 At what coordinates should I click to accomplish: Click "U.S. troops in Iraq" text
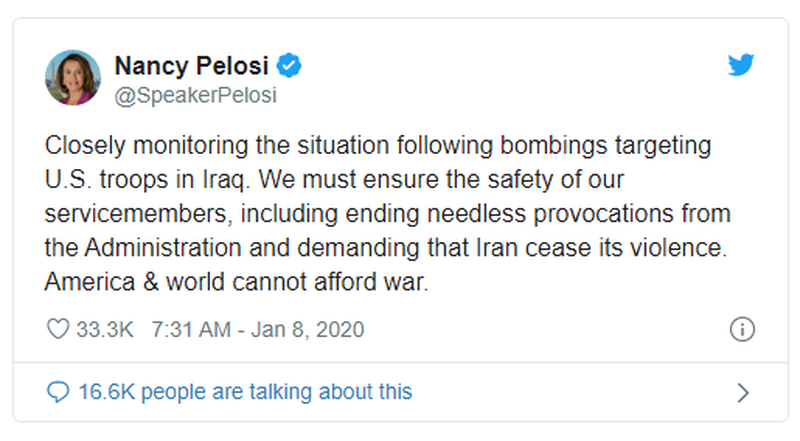click(x=128, y=180)
